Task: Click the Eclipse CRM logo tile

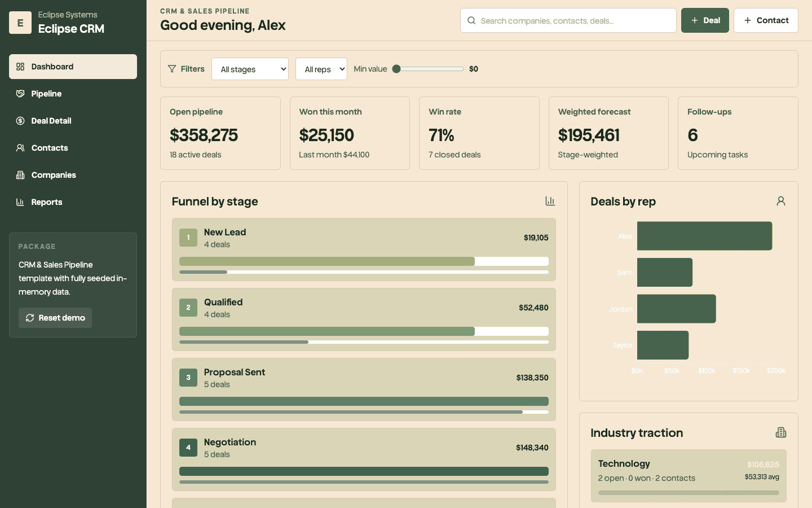Action: pos(20,23)
